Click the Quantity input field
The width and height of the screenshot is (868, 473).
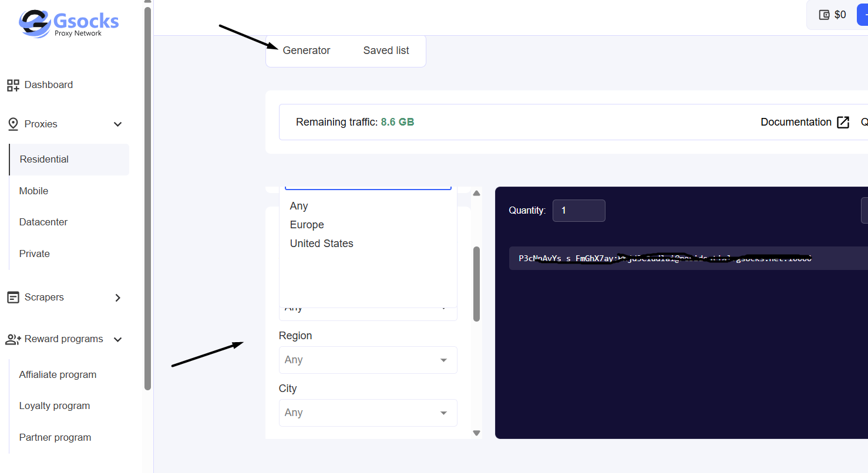[579, 211]
